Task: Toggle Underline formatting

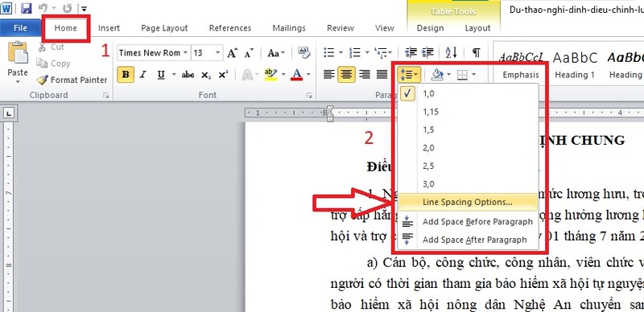Action: click(161, 75)
